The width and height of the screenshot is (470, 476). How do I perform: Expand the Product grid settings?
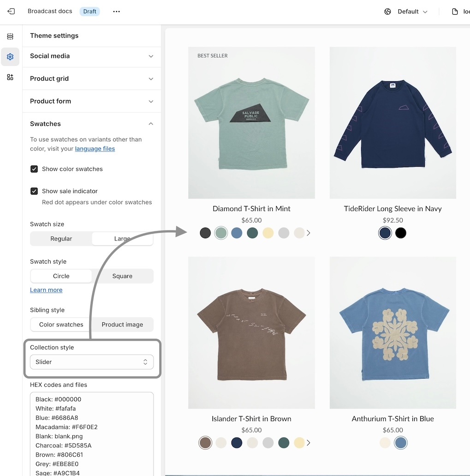[x=92, y=79]
